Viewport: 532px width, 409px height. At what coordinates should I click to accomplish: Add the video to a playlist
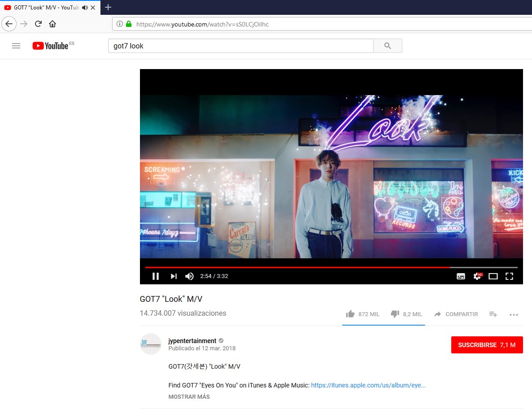(493, 314)
